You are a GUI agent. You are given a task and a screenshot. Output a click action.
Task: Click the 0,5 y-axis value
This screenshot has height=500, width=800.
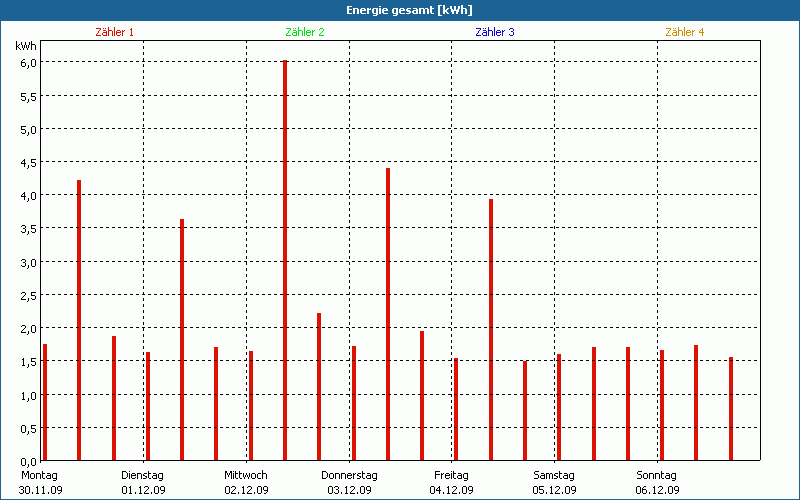tap(28, 429)
